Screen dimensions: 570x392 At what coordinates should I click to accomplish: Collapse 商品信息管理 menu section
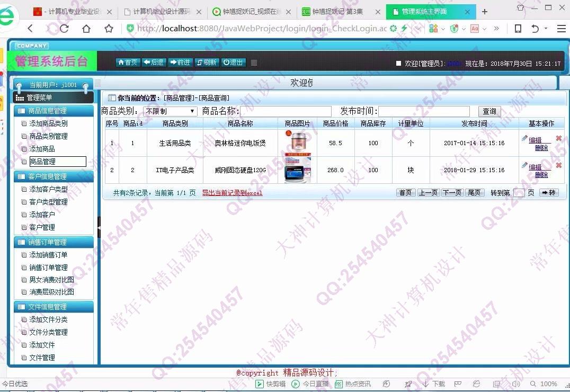(x=54, y=111)
